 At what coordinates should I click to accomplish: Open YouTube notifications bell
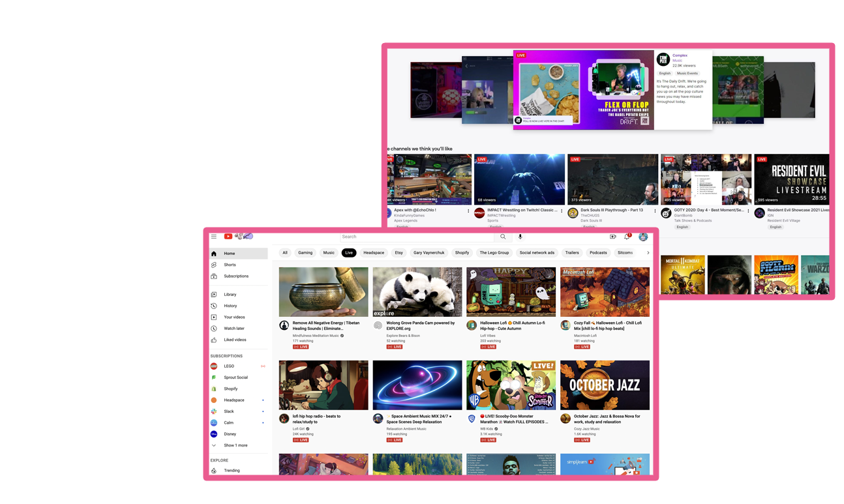627,237
